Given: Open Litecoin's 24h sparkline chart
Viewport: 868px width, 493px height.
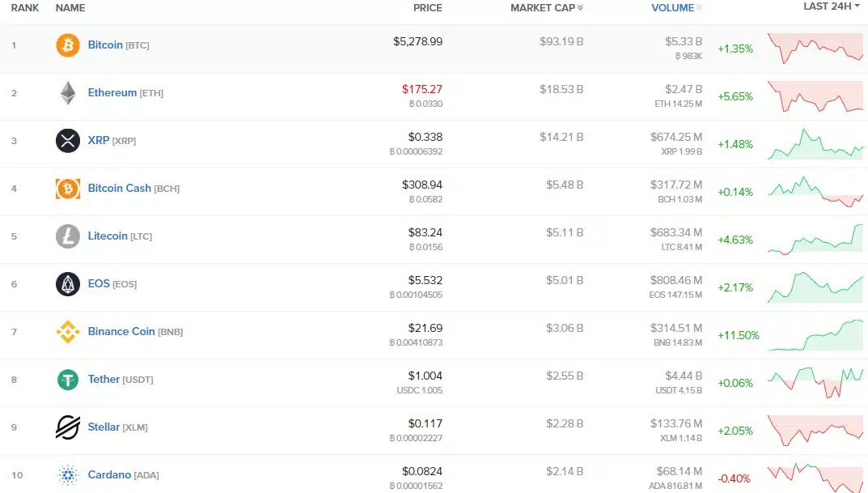Looking at the screenshot, I should coord(815,240).
